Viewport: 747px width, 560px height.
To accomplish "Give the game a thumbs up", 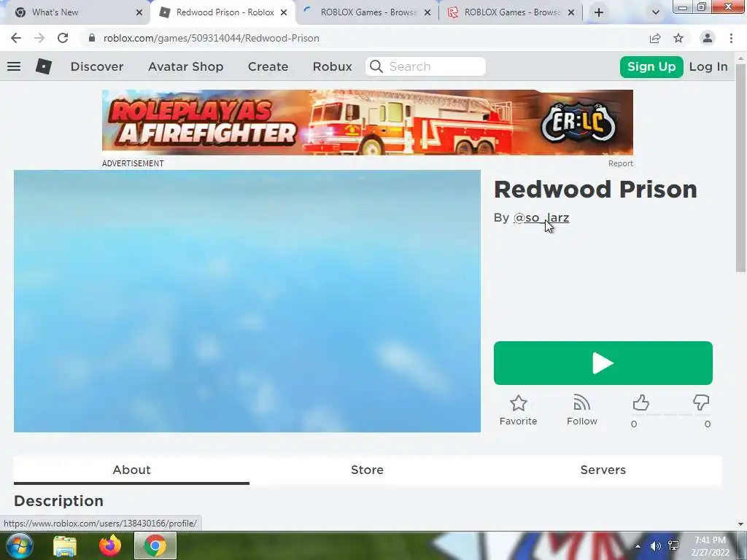I will (640, 402).
